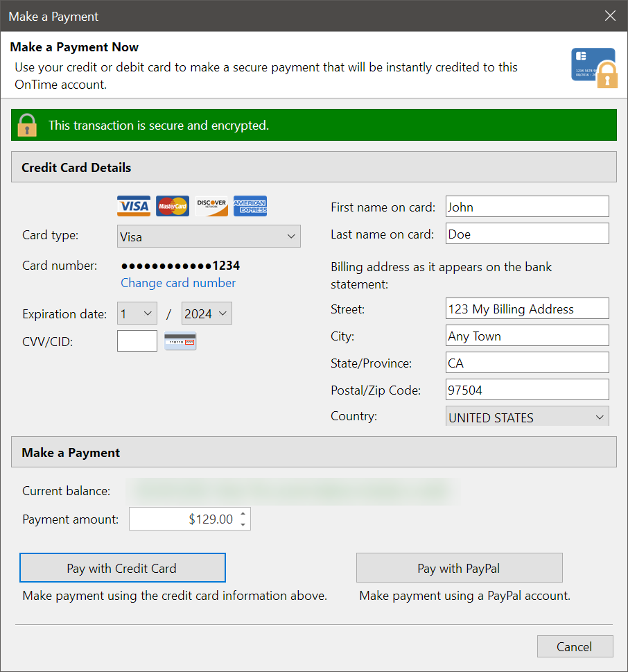Click the Postal/Zip Code field
Viewport: 628px width, 672px height.
(527, 390)
